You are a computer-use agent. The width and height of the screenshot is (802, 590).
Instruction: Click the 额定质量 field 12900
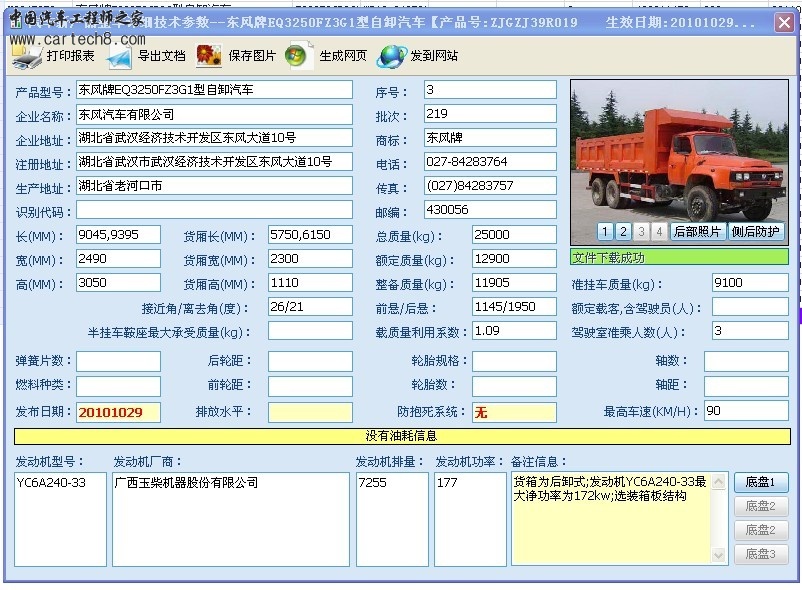pyautogui.click(x=514, y=259)
